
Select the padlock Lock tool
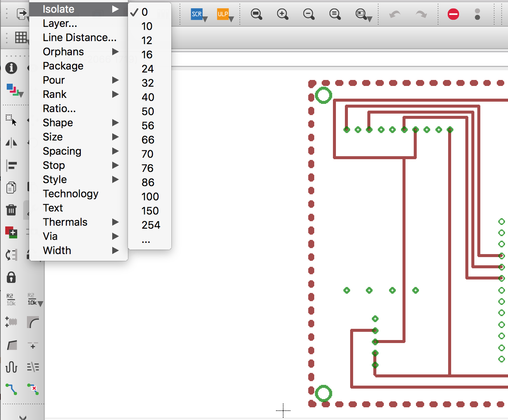11,277
